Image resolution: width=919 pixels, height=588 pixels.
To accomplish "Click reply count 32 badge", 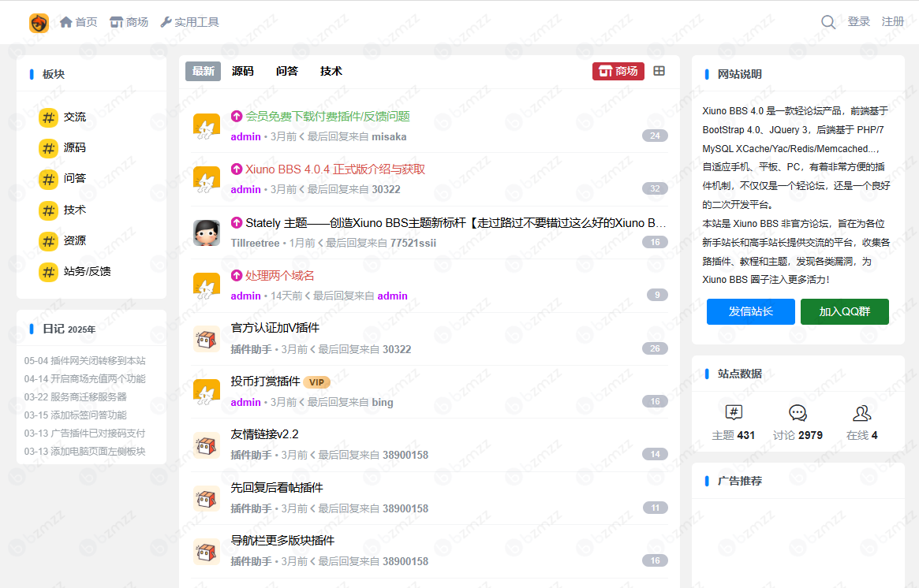I will click(x=655, y=188).
